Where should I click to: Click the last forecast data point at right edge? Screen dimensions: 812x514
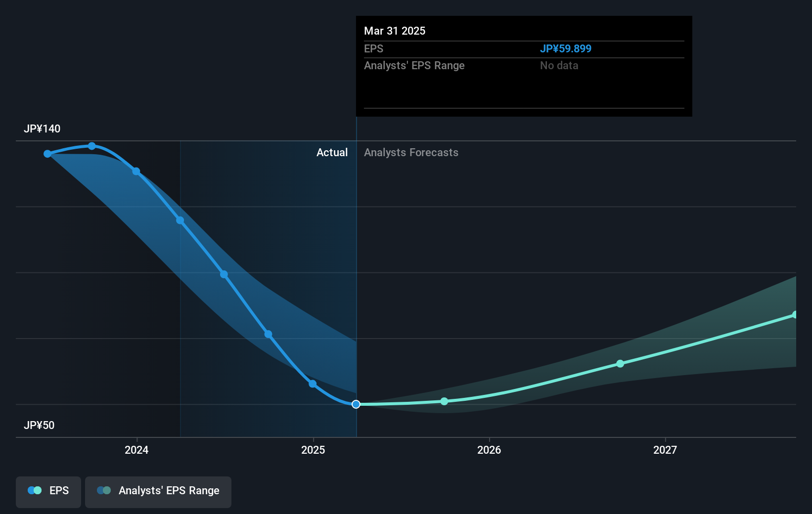click(x=795, y=315)
